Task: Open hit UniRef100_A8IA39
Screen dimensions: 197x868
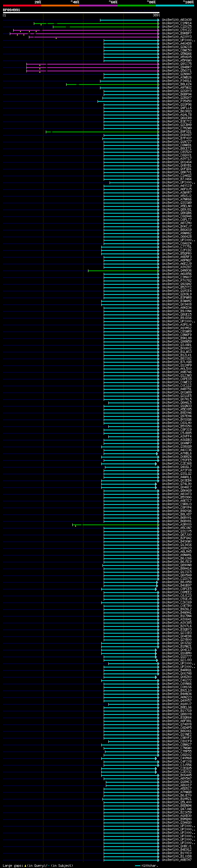Action: [x=177, y=20]
